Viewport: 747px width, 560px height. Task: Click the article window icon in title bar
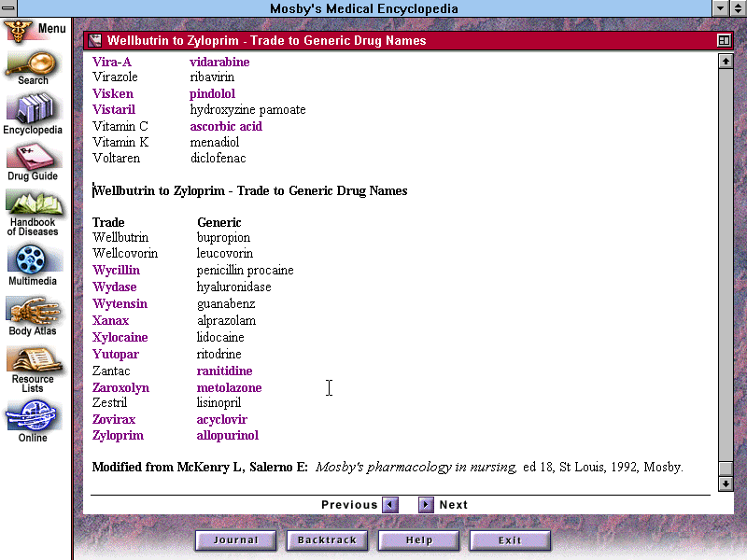tap(95, 40)
